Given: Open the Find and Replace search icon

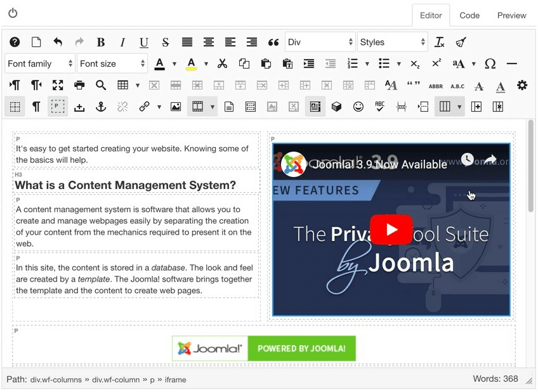Looking at the screenshot, I should [x=101, y=84].
